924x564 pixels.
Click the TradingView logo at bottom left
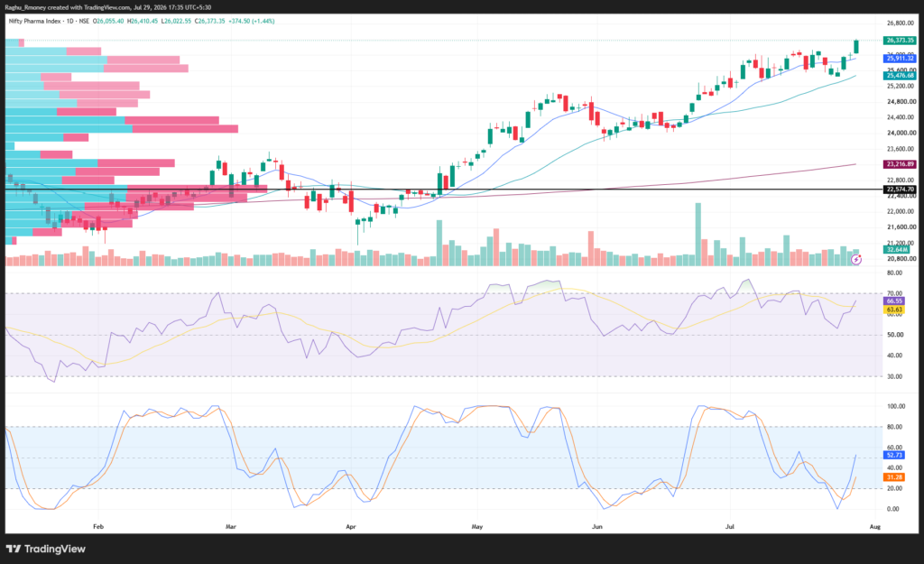(46, 549)
